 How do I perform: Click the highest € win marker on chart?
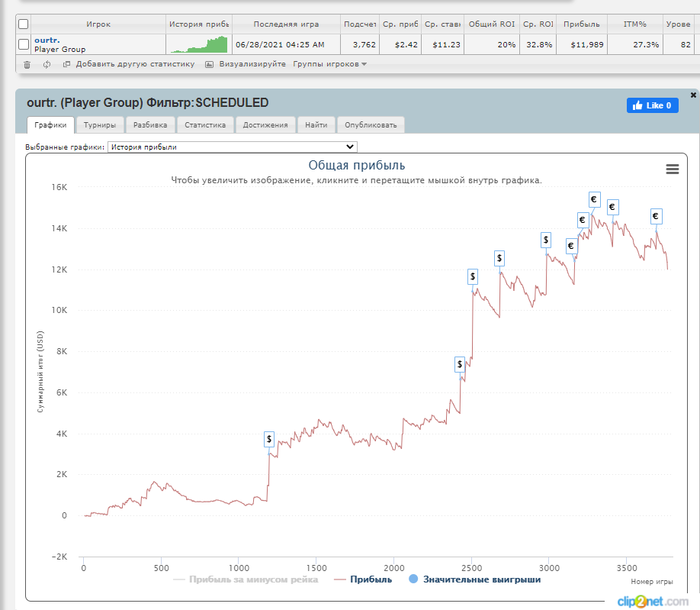pyautogui.click(x=594, y=199)
